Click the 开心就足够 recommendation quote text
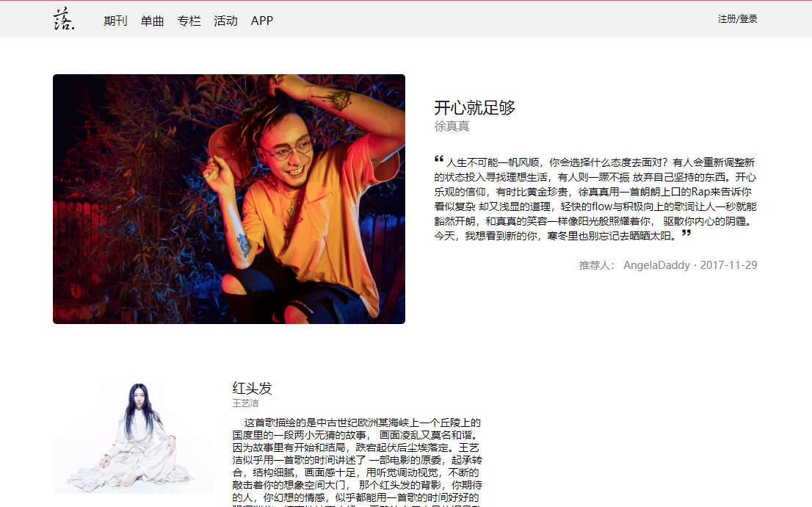812x507 pixels. (x=595, y=199)
